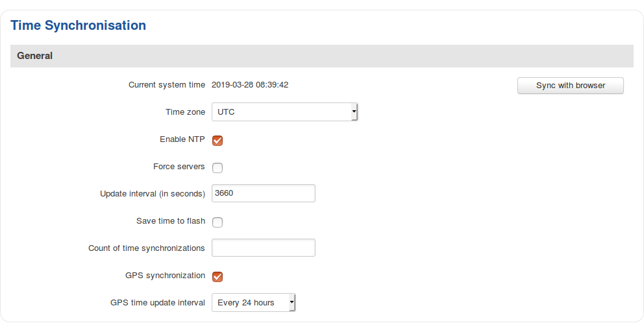Viewport: 644px width, 332px height.
Task: Click the 'Enable NTP' label text
Action: 182,139
